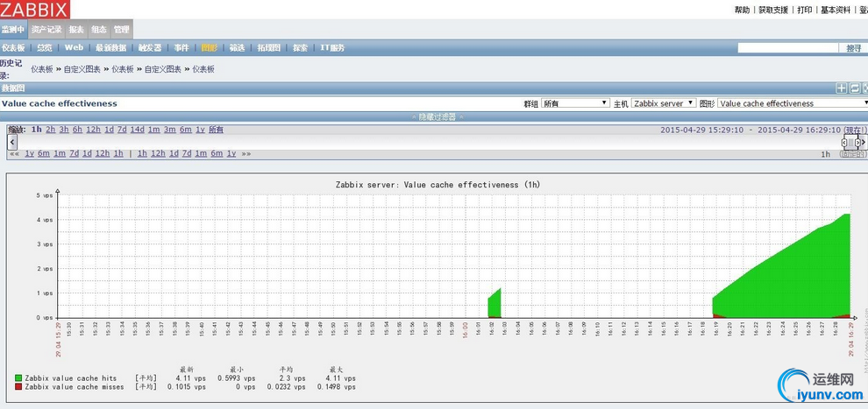The image size is (868, 409).
Task: Click the '0.1015 vps' latest value
Action: point(187,387)
